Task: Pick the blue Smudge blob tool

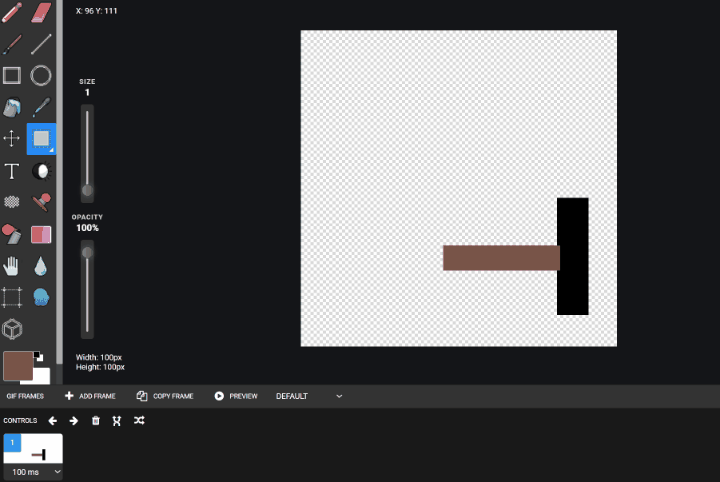Action: click(41, 297)
